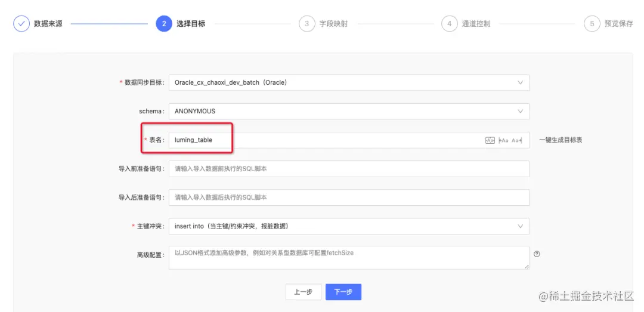Focus the 导入前准备语句 SQL input
The image size is (644, 312).
pos(349,169)
